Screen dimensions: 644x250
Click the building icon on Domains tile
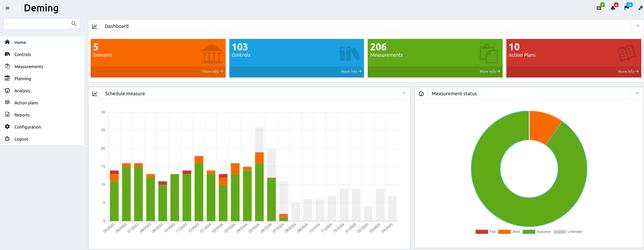tap(212, 54)
